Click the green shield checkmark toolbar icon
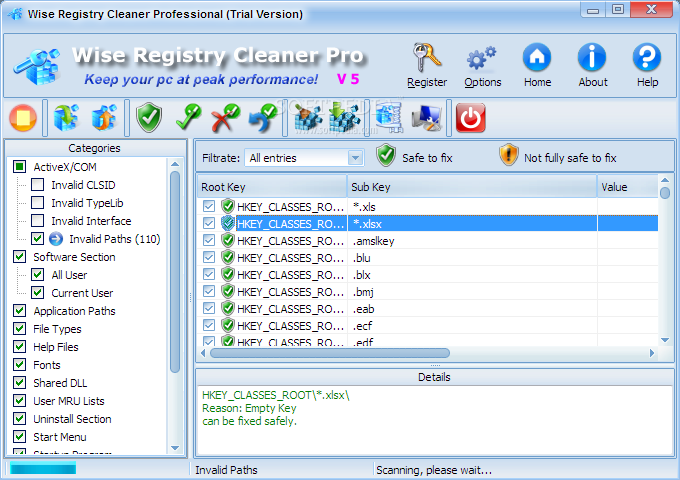The width and height of the screenshot is (680, 480). coord(149,118)
